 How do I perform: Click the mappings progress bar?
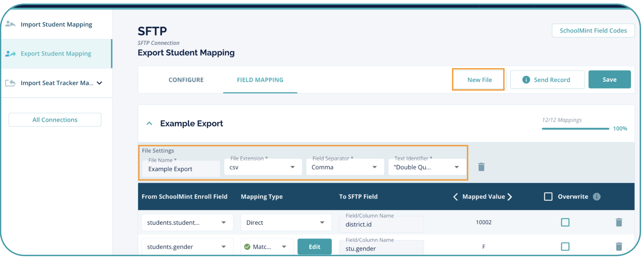[575, 128]
